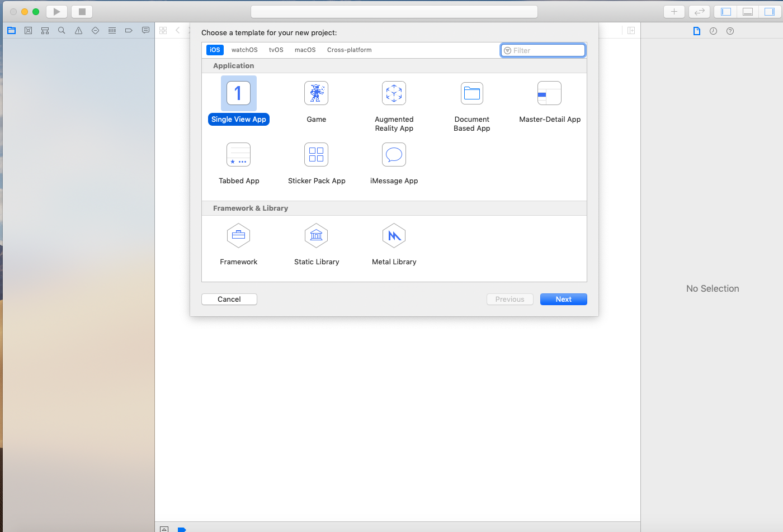Image resolution: width=783 pixels, height=532 pixels.
Task: Show the Issue navigator warning icon
Action: point(78,31)
